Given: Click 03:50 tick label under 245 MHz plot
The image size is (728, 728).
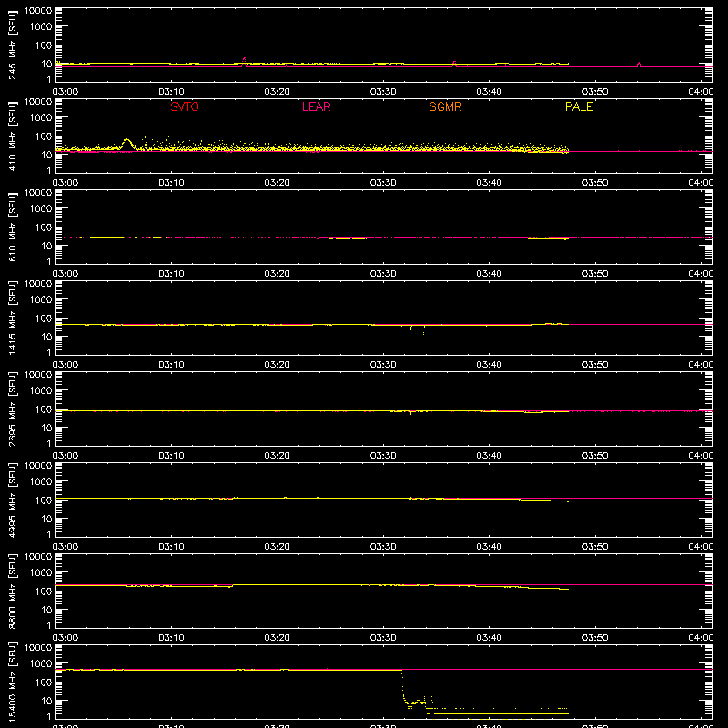Looking at the screenshot, I should tap(595, 92).
